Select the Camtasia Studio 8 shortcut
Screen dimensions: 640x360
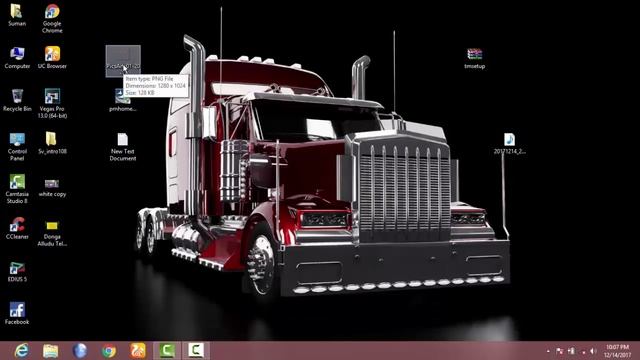tap(17, 189)
